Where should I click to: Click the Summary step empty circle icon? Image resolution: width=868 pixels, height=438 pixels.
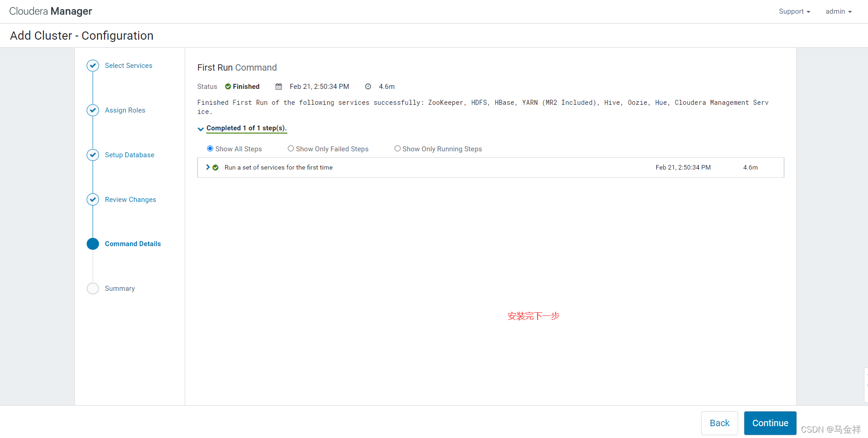coord(93,289)
